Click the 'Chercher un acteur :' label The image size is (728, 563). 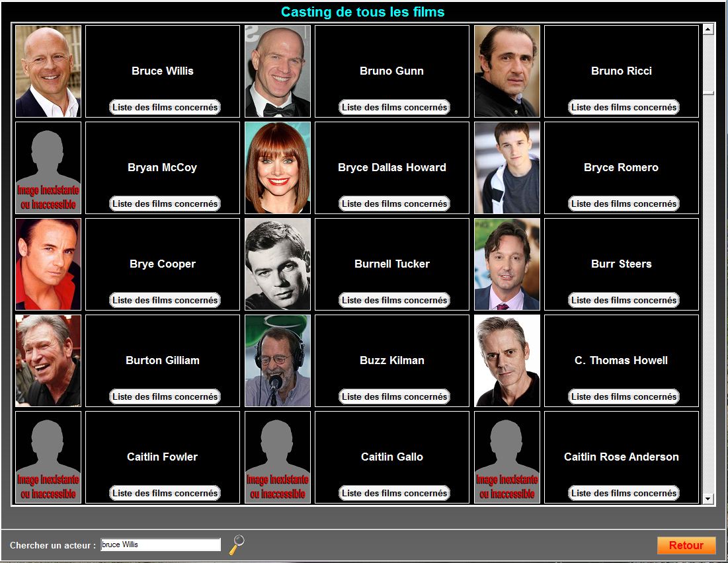click(x=53, y=545)
